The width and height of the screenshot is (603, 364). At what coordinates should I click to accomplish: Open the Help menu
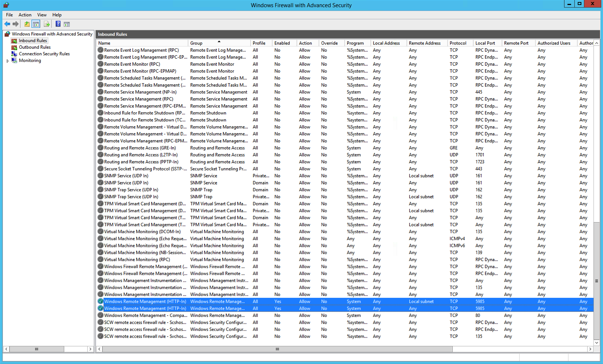tap(57, 15)
